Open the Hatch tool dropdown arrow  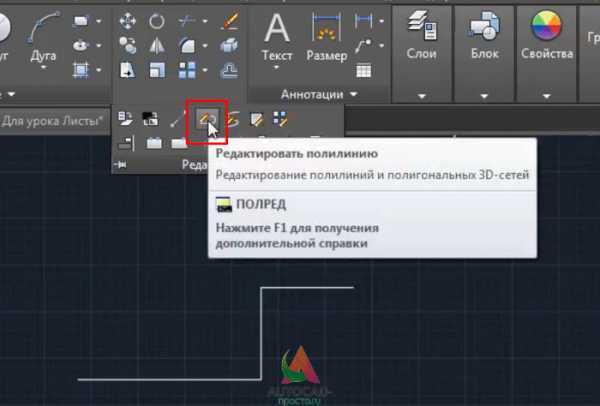pos(99,70)
